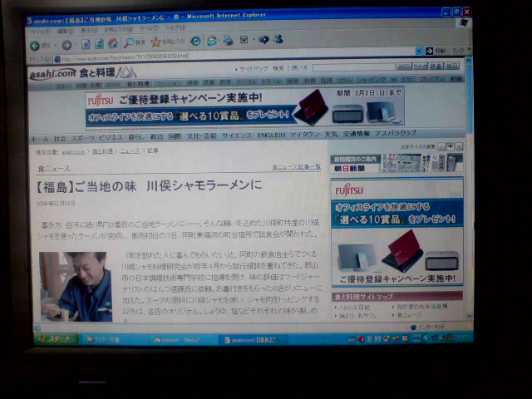
Task: Open Mail toolbar icon
Action: (212, 41)
